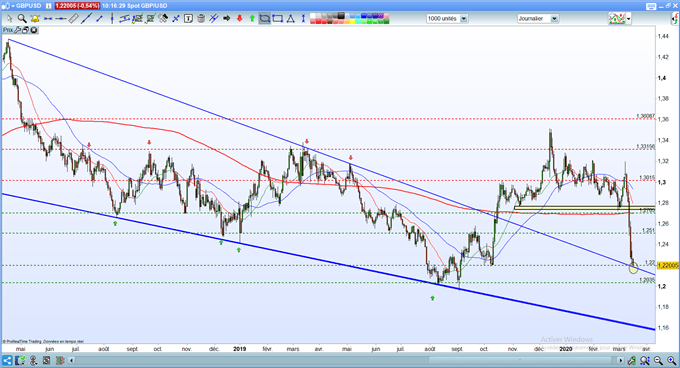This screenshot has height=368, width=680.
Task: Create a price alert with the bell icon
Action: (x=35, y=19)
